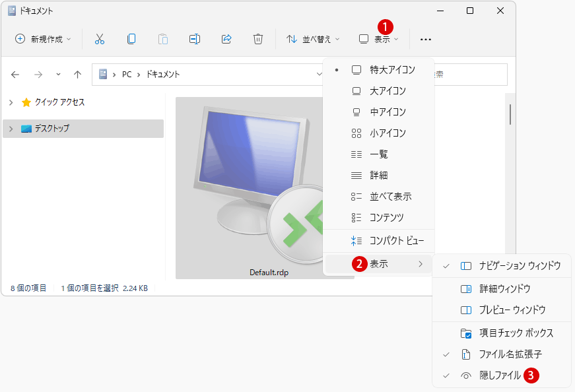Choose コンテンツ content view option
Screen dimensions: 575x392
pos(378,218)
